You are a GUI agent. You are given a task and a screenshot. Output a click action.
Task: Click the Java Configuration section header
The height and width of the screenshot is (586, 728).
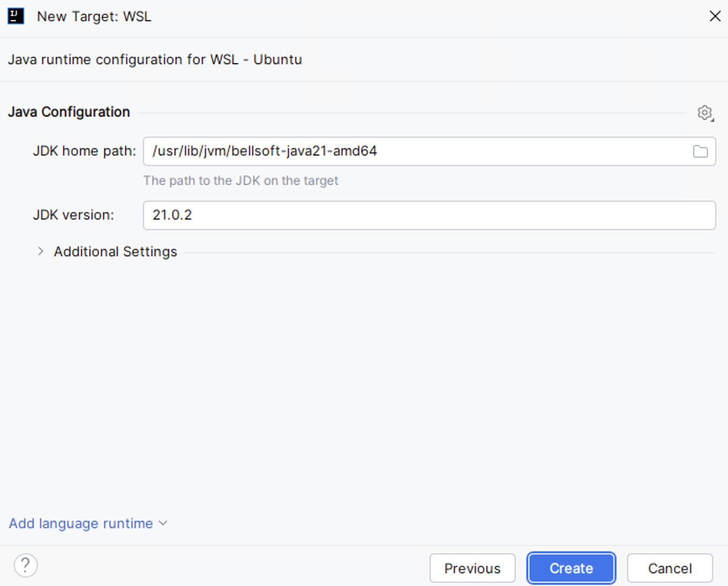tap(69, 112)
